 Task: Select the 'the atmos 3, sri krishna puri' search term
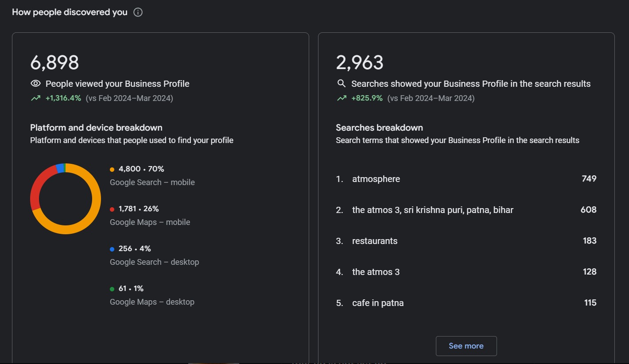pos(432,210)
